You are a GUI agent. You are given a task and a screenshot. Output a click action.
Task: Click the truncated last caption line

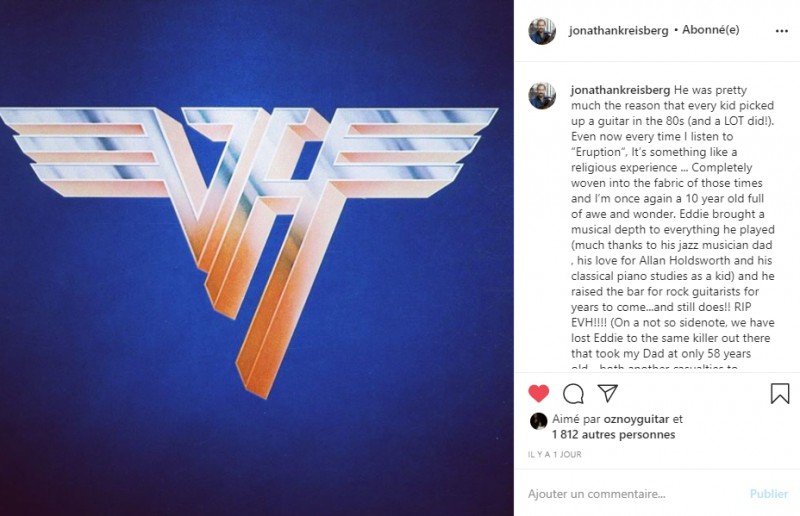pos(654,366)
